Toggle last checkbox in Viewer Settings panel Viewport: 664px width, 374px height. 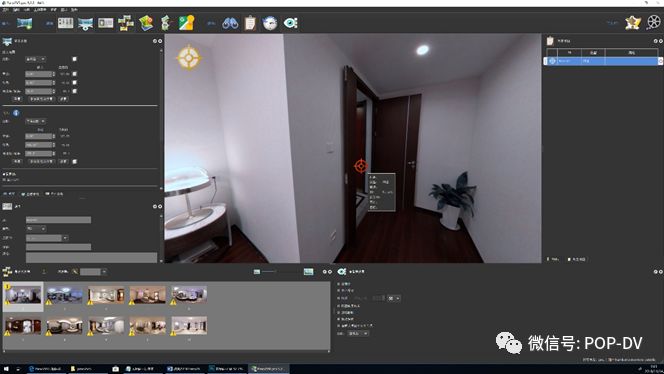coord(338,326)
